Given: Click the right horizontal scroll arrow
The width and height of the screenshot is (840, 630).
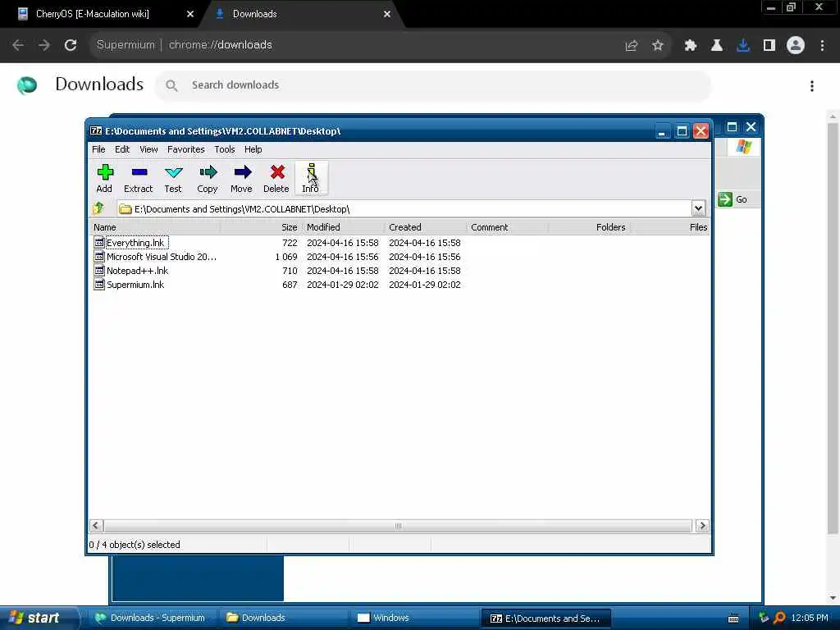Looking at the screenshot, I should [x=702, y=526].
